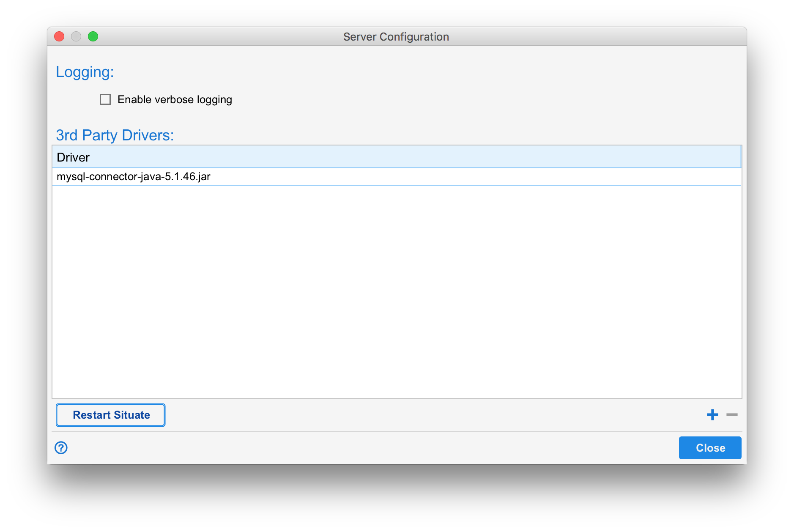Viewport: 794px width, 532px height.
Task: Click the add driver icon near bottom right
Action: (x=712, y=415)
